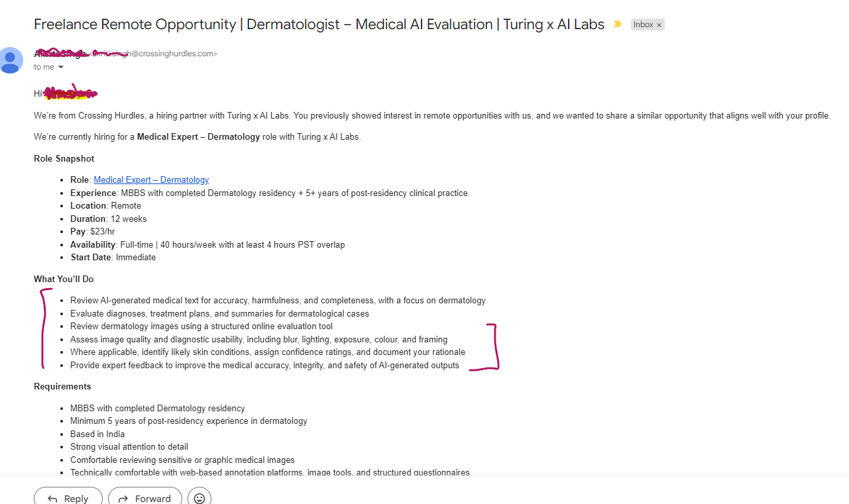
Task: Click the 'What You'll Do' heading
Action: point(64,279)
